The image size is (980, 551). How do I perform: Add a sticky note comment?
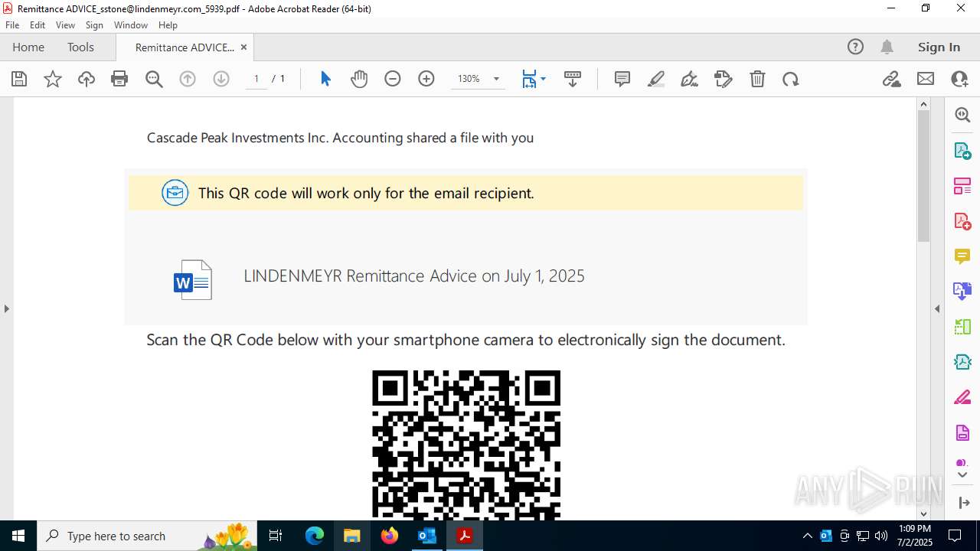[x=622, y=79]
